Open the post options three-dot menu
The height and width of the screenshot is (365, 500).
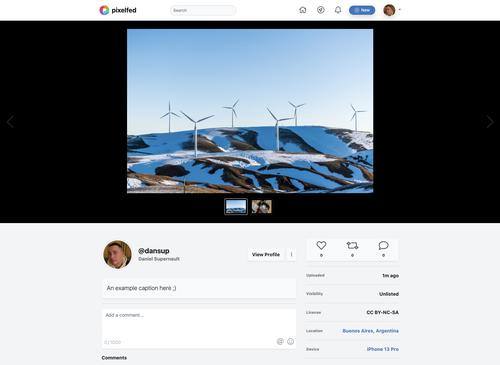[x=291, y=255]
